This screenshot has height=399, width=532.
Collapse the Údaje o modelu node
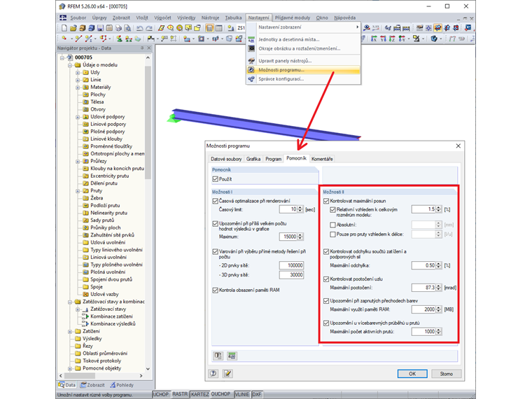pyautogui.click(x=70, y=65)
